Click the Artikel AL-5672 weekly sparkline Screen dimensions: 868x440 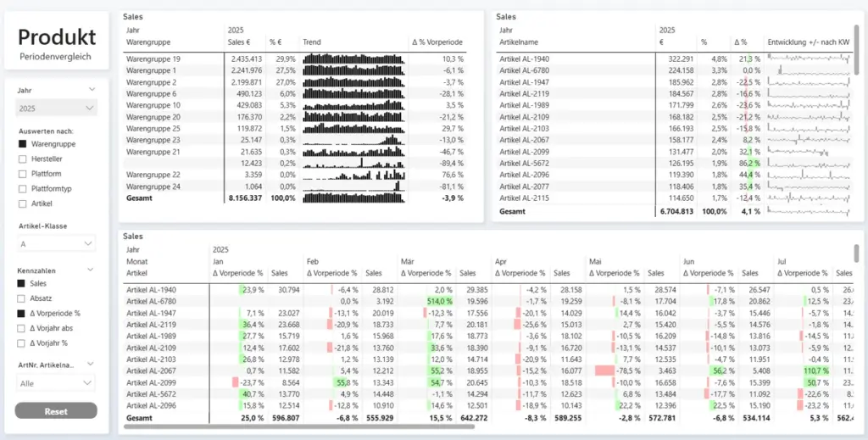[808, 162]
